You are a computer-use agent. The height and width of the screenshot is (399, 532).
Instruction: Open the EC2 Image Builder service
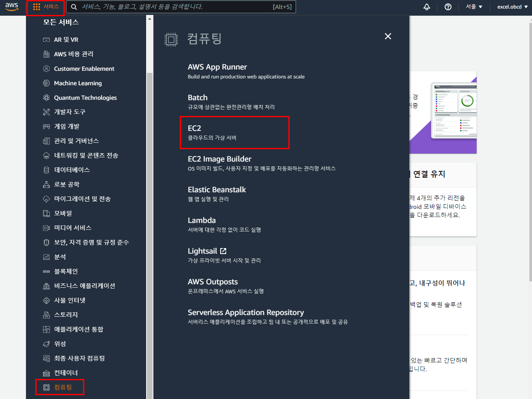[x=219, y=159]
